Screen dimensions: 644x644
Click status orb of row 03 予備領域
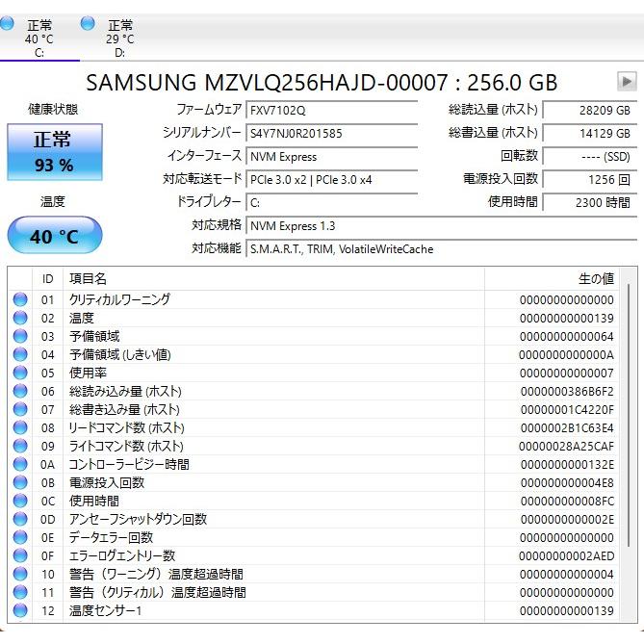pos(20,336)
